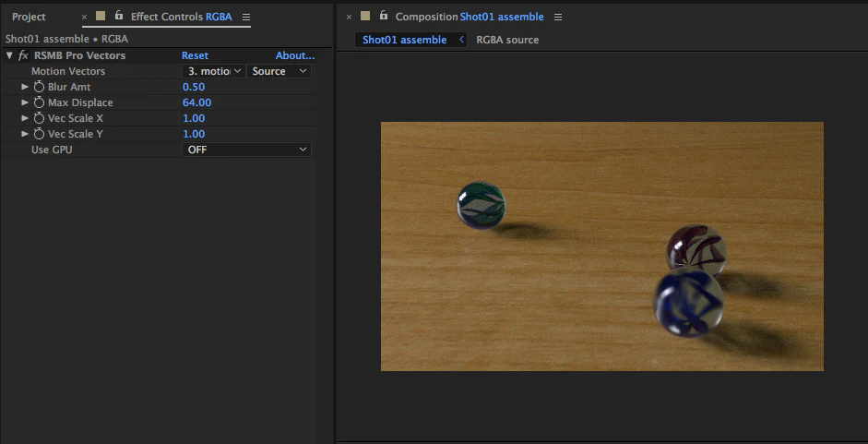Viewport: 868px width, 444px height.
Task: Click the Blur Amt value 0.50
Action: click(194, 87)
